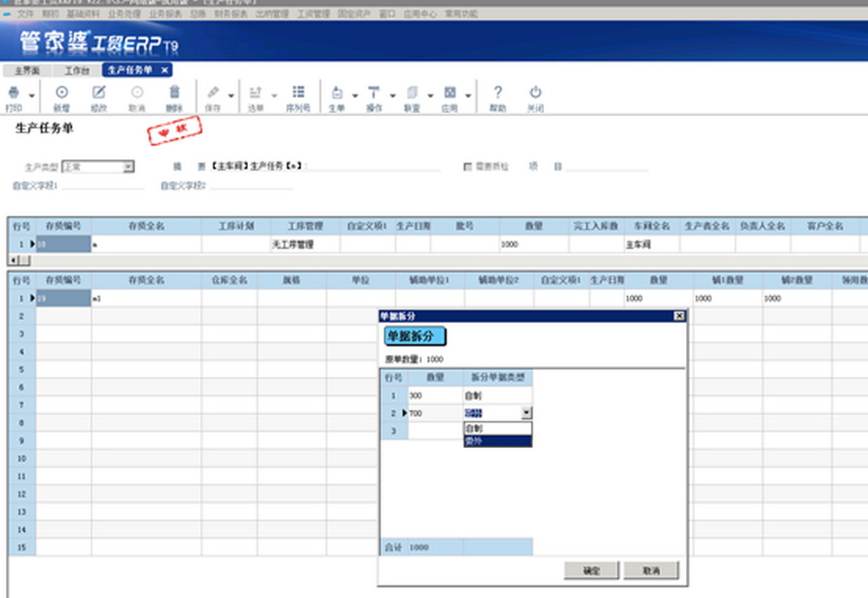The width and height of the screenshot is (868, 598).
Task: Click the 帮助 (Help) question mark icon
Action: coord(498,93)
